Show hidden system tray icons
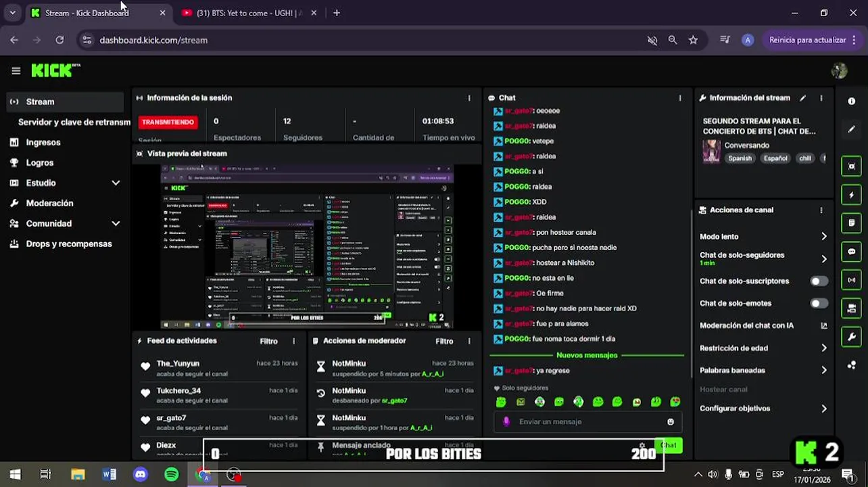 tap(698, 475)
